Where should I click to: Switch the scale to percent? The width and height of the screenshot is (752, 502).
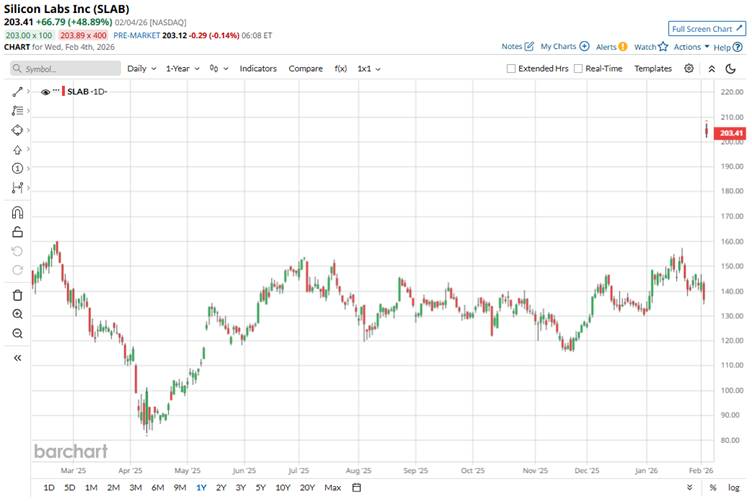click(x=713, y=488)
